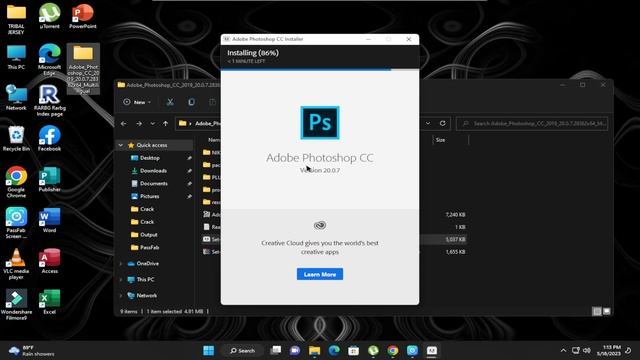The width and height of the screenshot is (640, 360).
Task: Open the address bar history dropdown
Action: (428, 123)
